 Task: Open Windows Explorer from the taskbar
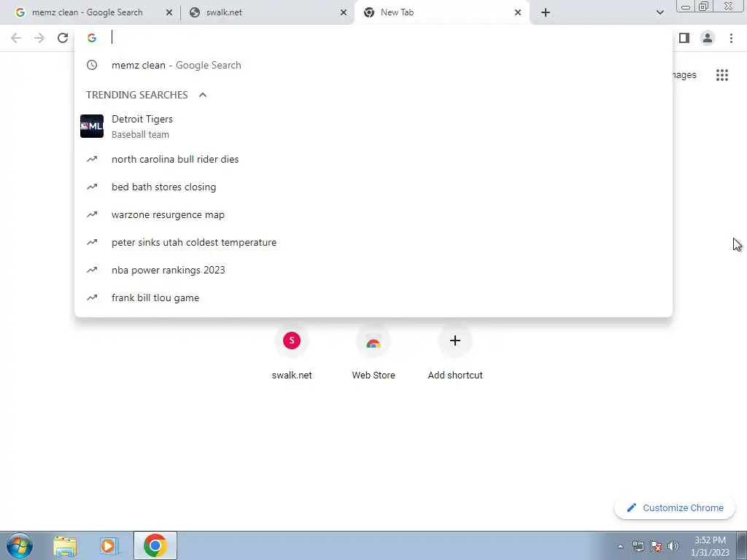65,545
